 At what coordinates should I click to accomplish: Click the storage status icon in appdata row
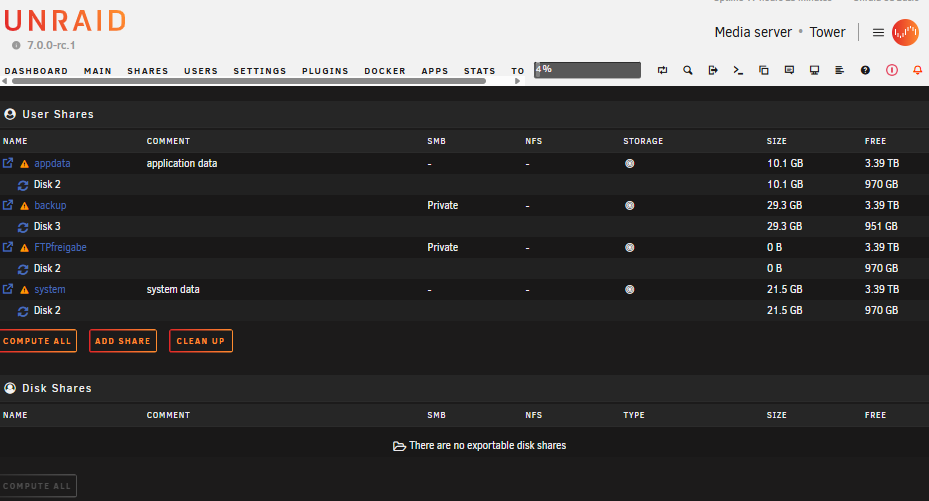pyautogui.click(x=630, y=163)
